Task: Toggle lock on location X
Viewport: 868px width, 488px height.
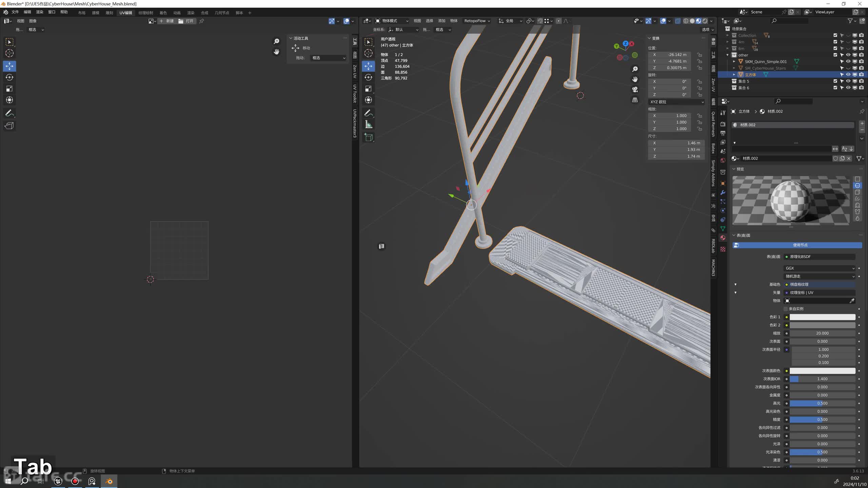Action: tap(699, 55)
